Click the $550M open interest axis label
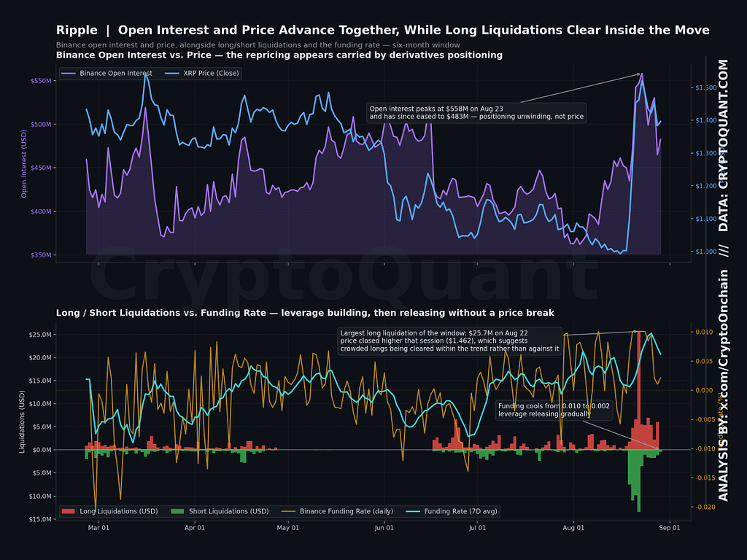747x560 pixels. (x=41, y=81)
